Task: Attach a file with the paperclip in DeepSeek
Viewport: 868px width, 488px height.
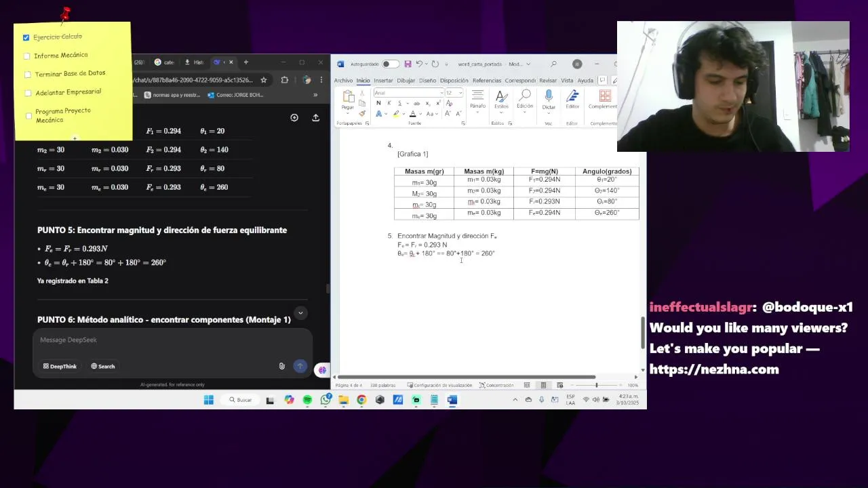Action: (282, 366)
